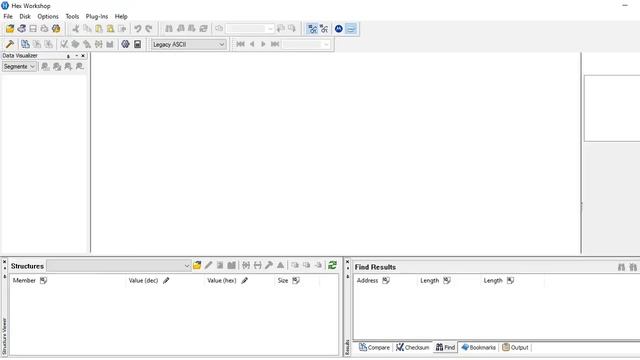Click the Redo arrow icon
This screenshot has height=360, width=640.
(x=149, y=29)
